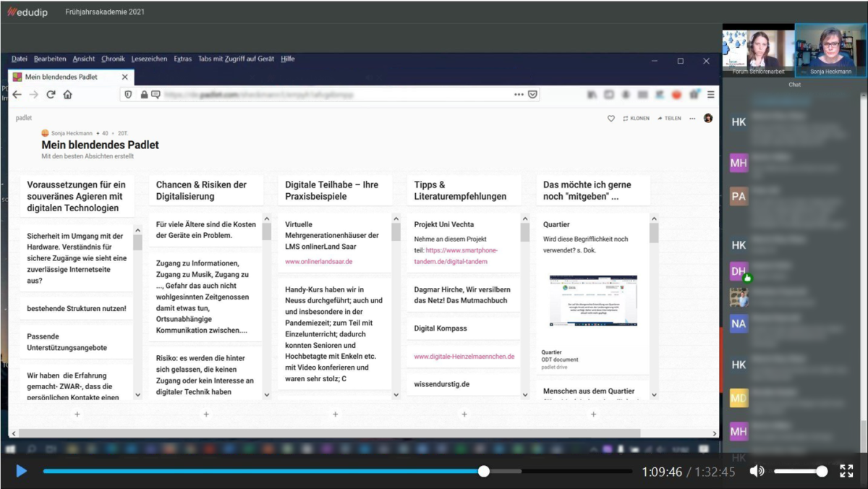Open the Lesezeichen menu
Viewport: 868px width, 489px height.
pos(149,59)
